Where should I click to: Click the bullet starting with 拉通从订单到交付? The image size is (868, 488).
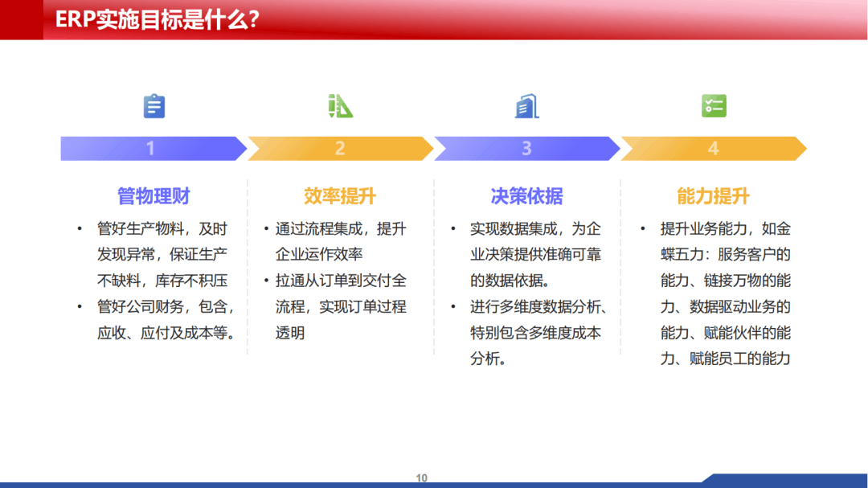coord(341,306)
